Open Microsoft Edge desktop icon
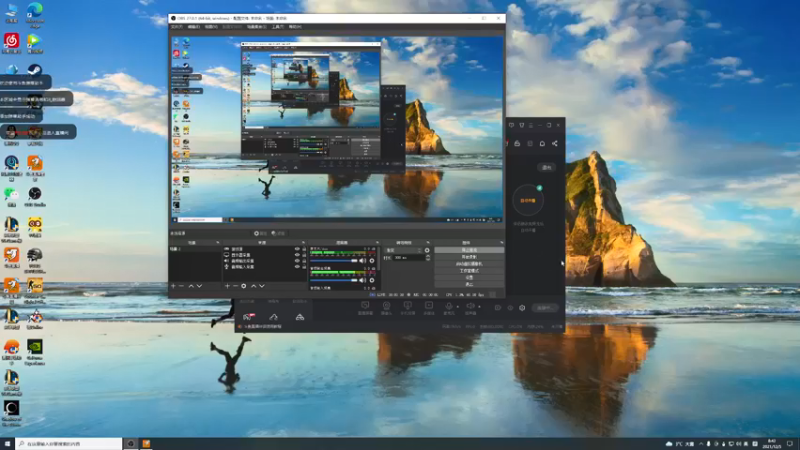 [x=35, y=9]
